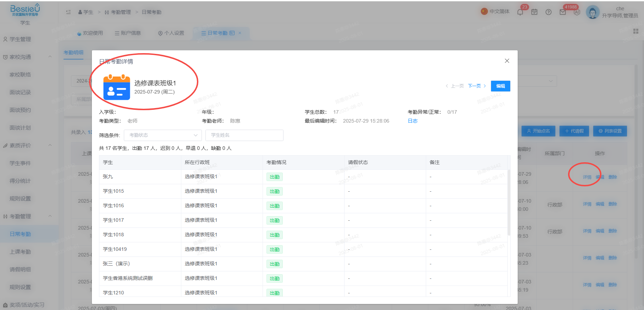Screen dimensions: 644x310
Task: Click the dialog table vertical scrollbar
Action: pos(509,203)
